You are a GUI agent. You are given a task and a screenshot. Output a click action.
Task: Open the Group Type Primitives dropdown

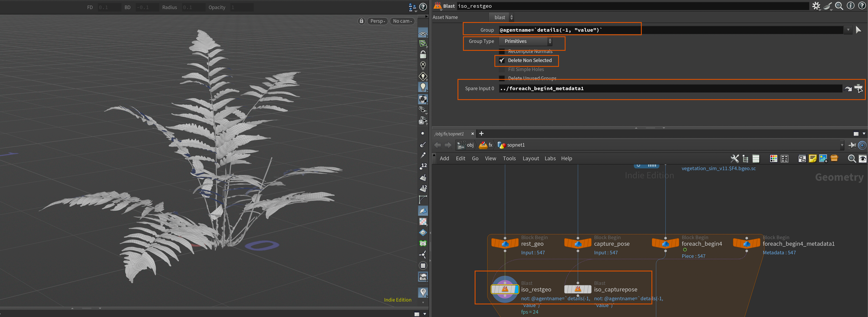(526, 41)
